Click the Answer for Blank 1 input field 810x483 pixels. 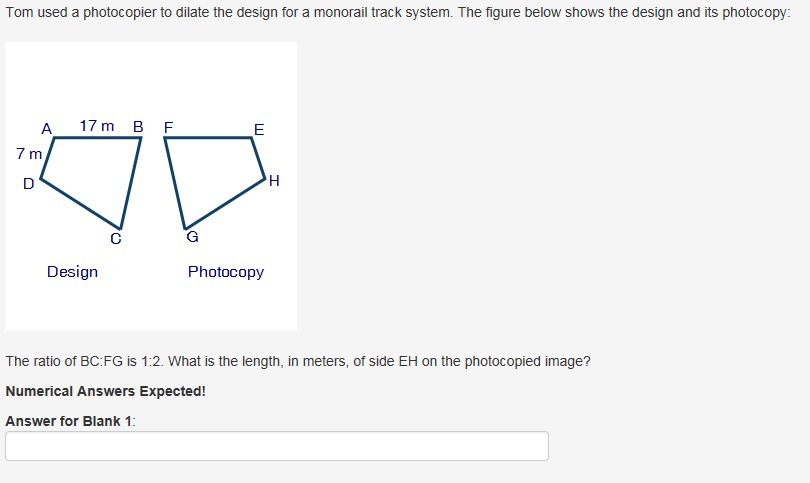(277, 446)
